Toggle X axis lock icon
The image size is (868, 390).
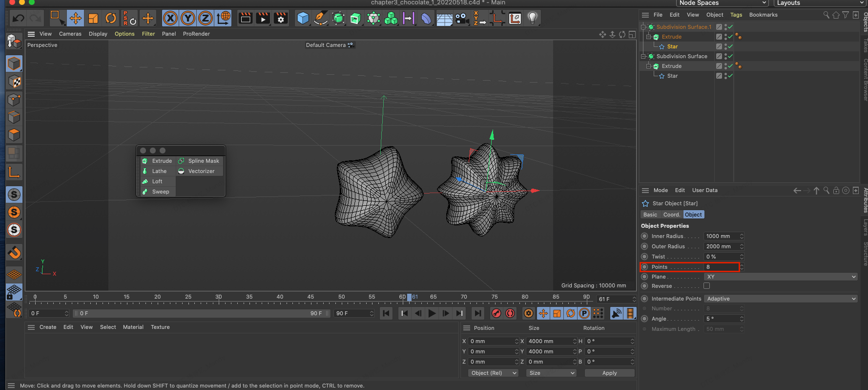170,19
